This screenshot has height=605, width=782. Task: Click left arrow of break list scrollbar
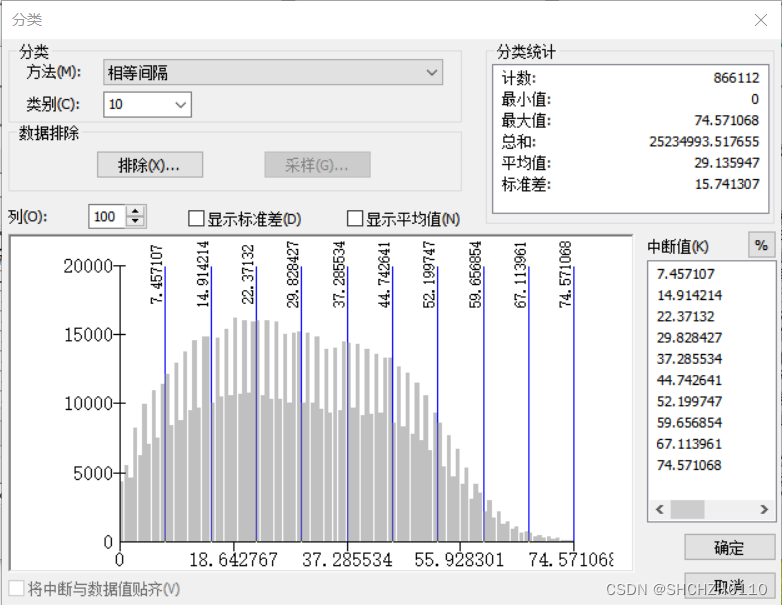[660, 509]
